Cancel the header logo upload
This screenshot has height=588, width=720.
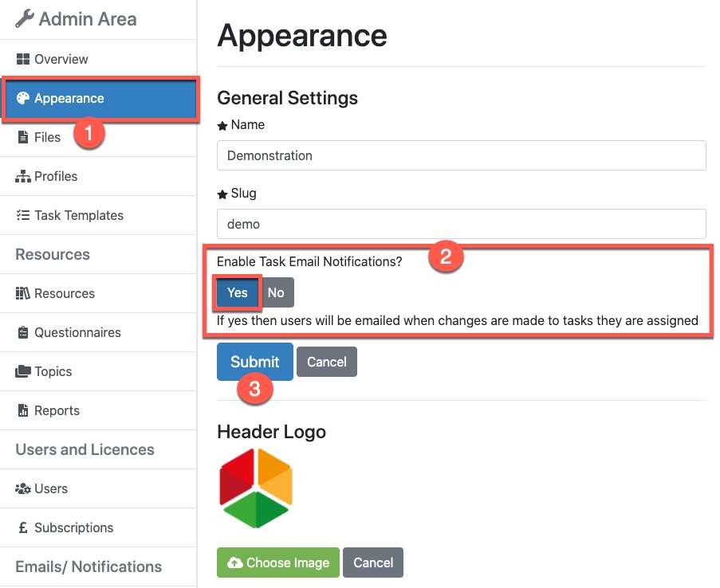(x=373, y=563)
